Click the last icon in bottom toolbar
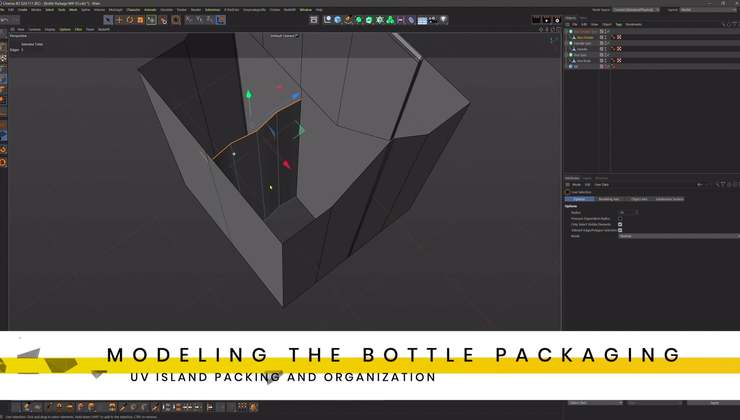 (x=253, y=407)
